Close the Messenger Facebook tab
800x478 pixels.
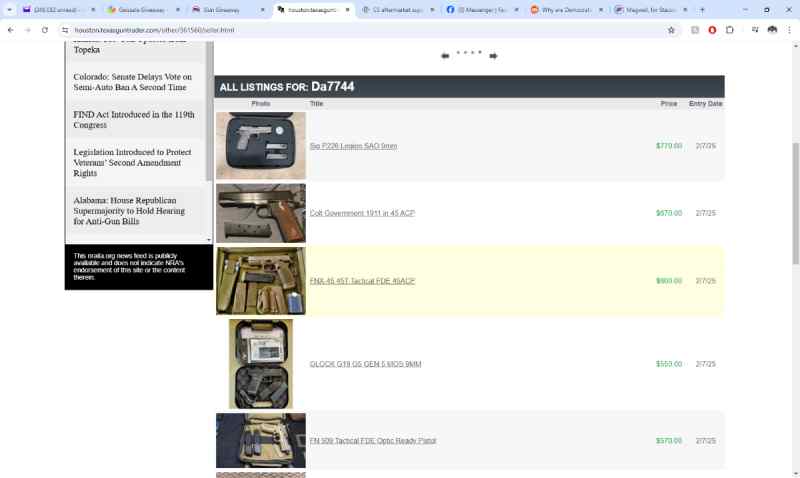[516, 10]
